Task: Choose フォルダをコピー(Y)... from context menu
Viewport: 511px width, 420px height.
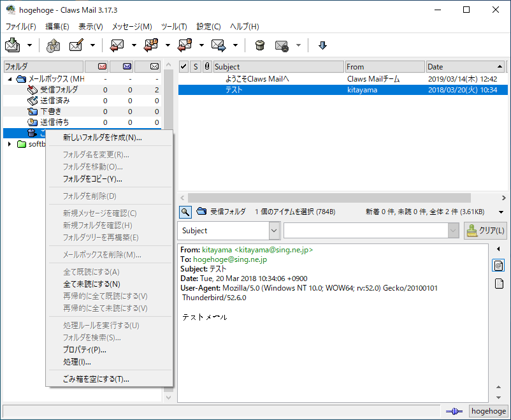Action: (x=110, y=179)
